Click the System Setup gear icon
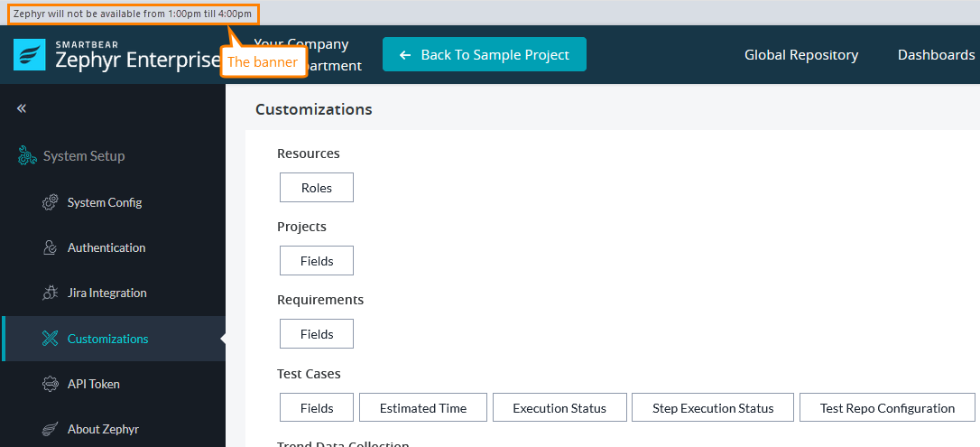Viewport: 980px width, 447px height. pos(28,156)
